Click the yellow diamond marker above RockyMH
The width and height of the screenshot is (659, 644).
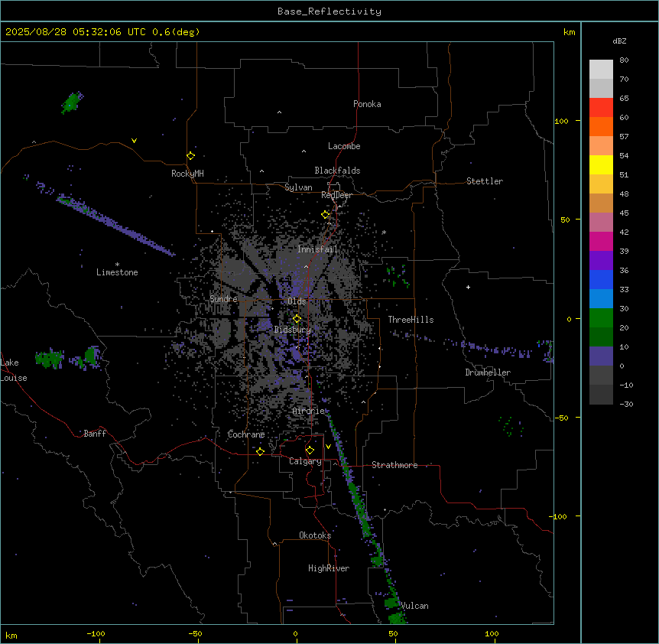(191, 155)
